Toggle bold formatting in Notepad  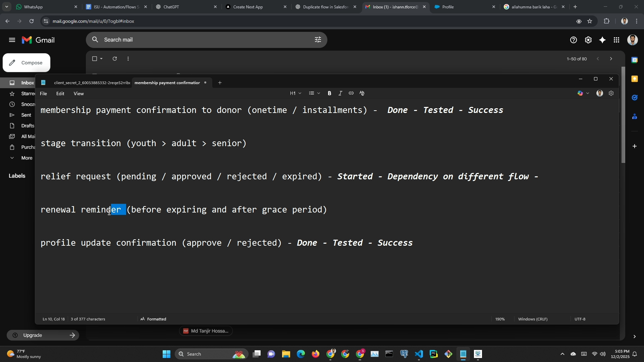329,94
